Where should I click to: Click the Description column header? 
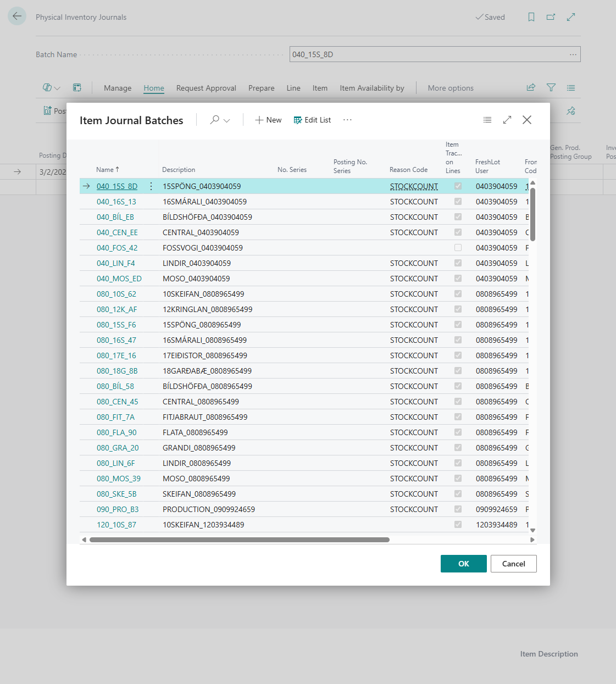point(179,170)
